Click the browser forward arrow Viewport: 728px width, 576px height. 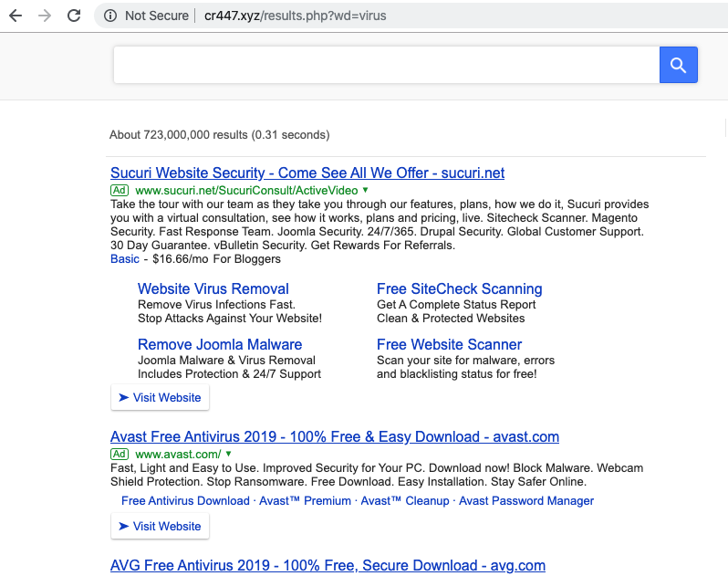point(45,16)
